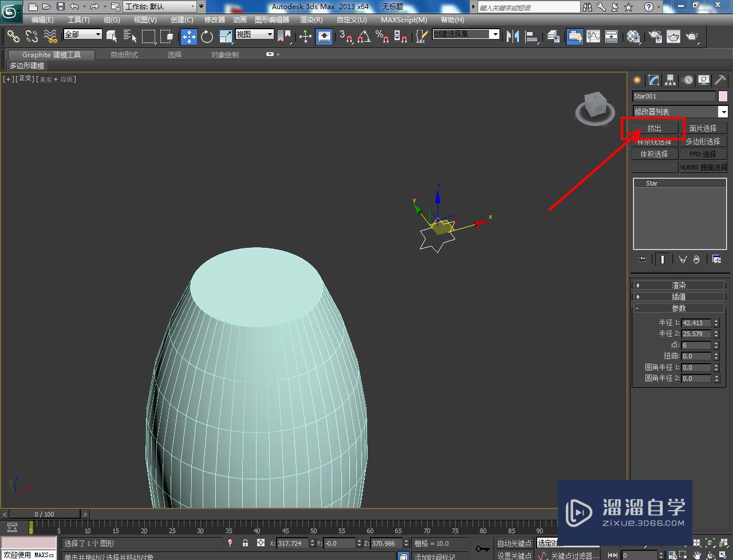Toggle the Window/Crossing selection icon
The width and height of the screenshot is (733, 560).
(x=167, y=37)
